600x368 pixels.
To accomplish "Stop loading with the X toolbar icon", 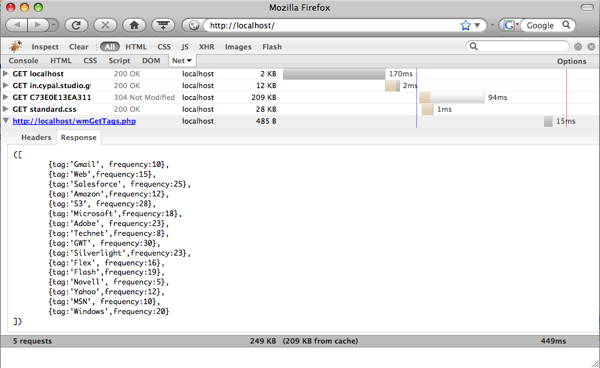I will click(x=105, y=25).
